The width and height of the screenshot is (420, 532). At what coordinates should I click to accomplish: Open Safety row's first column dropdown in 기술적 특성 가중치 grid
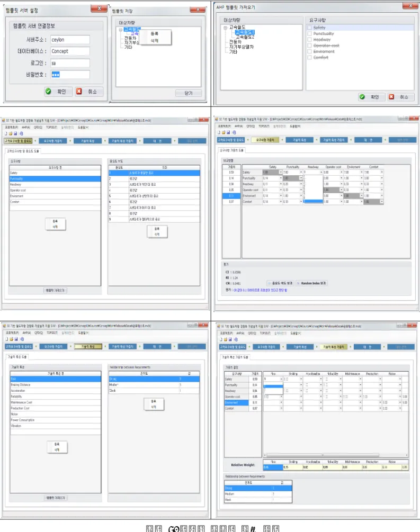pos(281,379)
